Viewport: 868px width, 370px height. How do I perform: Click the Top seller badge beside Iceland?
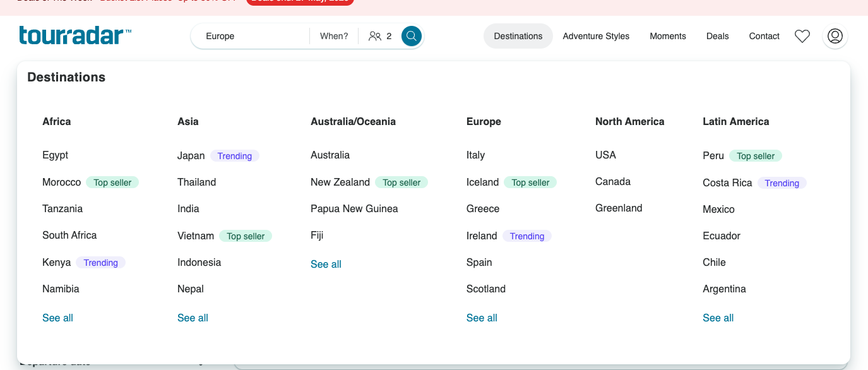click(x=530, y=182)
